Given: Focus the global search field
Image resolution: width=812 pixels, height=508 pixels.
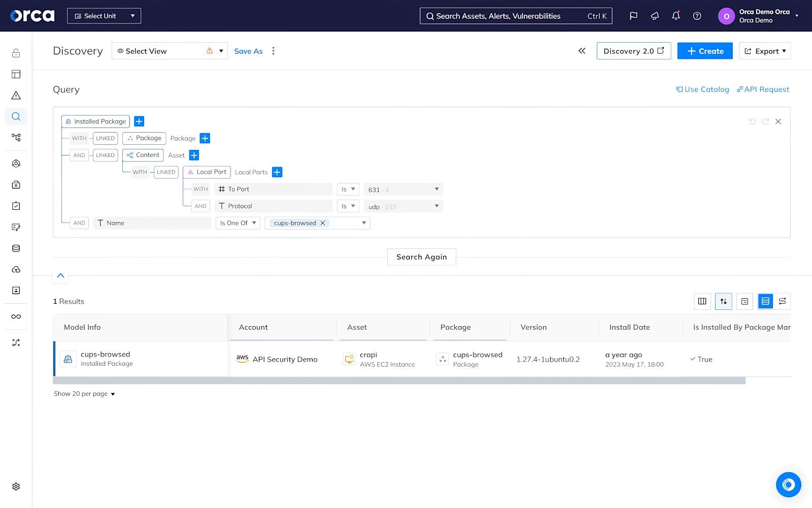Looking at the screenshot, I should click(x=516, y=16).
